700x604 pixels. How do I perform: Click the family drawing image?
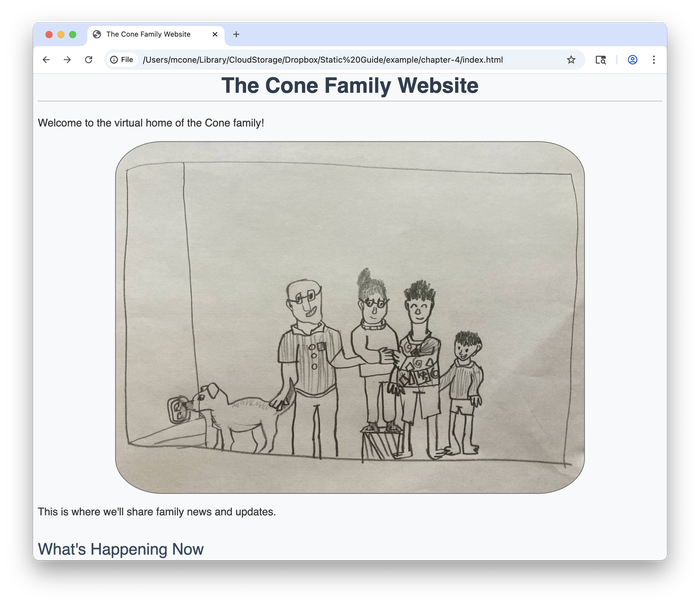pyautogui.click(x=350, y=317)
